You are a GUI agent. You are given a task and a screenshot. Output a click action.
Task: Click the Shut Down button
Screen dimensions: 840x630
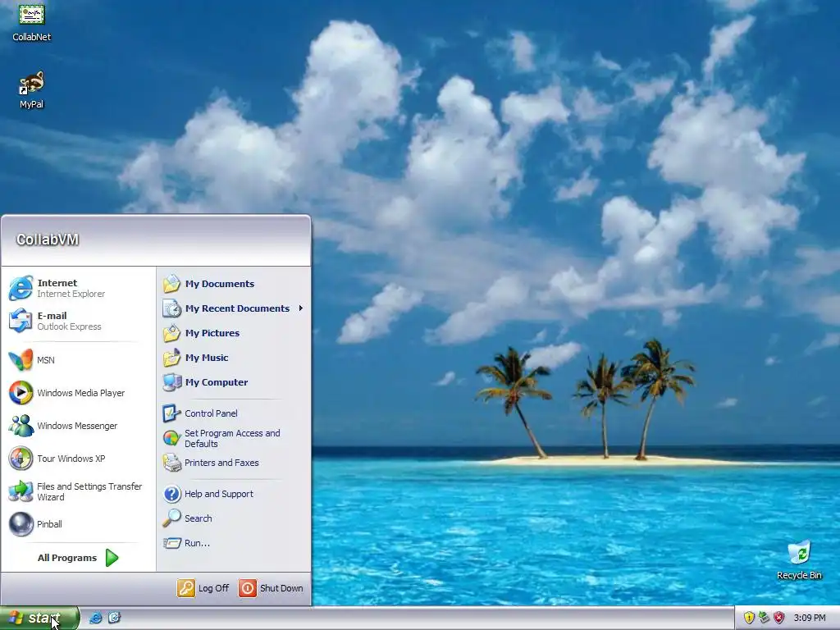(271, 587)
